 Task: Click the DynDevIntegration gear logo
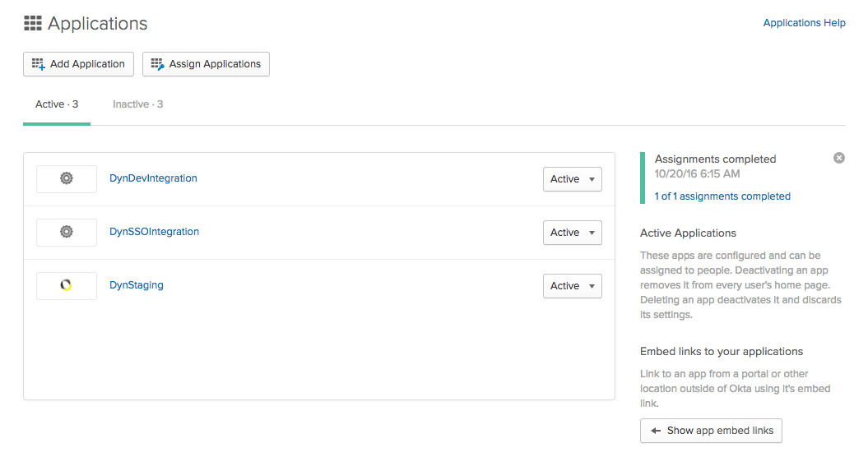click(67, 178)
